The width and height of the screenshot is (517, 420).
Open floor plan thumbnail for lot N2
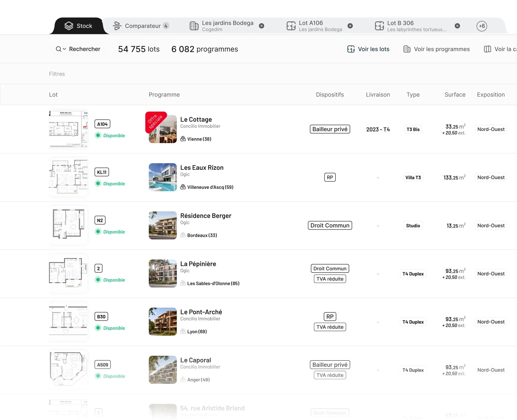coord(68,226)
